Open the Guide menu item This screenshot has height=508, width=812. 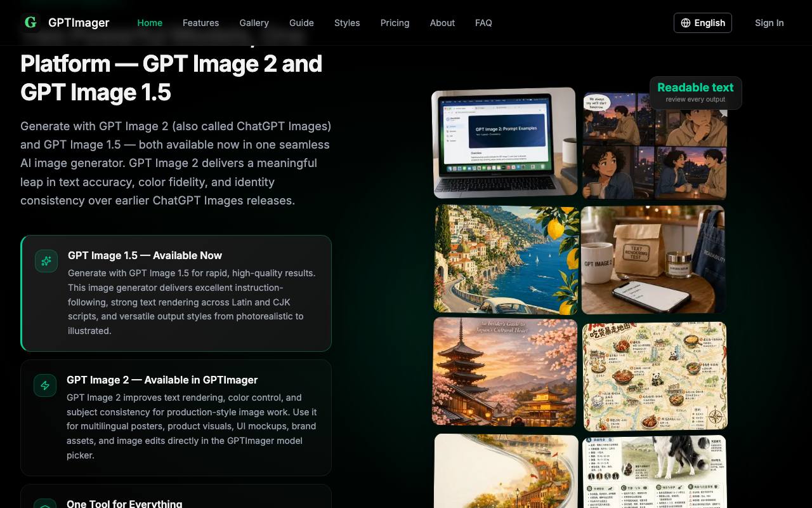301,23
